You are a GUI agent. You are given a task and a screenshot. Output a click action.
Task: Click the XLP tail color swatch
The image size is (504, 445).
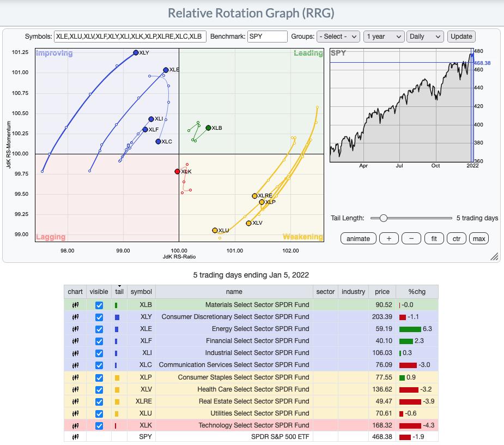pos(117,378)
